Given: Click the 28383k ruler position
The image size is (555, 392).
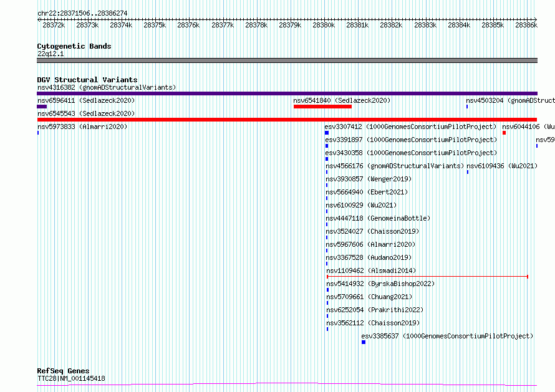Looking at the screenshot, I should tap(425, 25).
